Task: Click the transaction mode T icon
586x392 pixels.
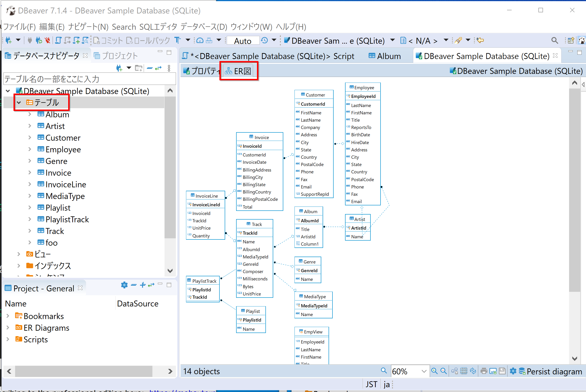Action: (178, 40)
